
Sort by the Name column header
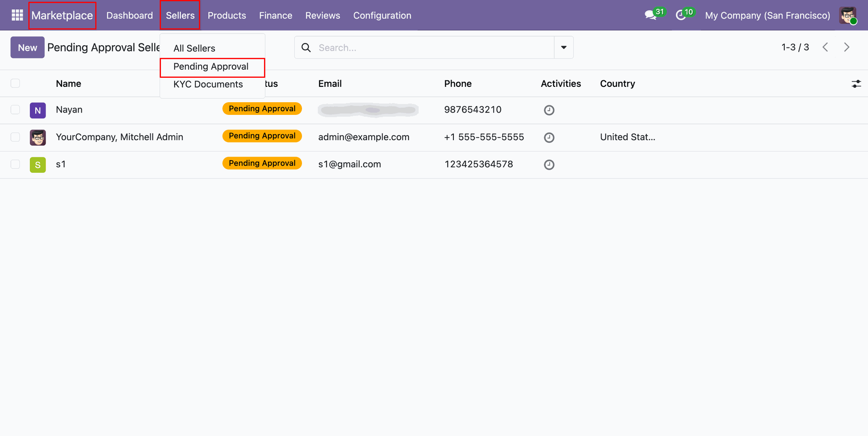(69, 84)
